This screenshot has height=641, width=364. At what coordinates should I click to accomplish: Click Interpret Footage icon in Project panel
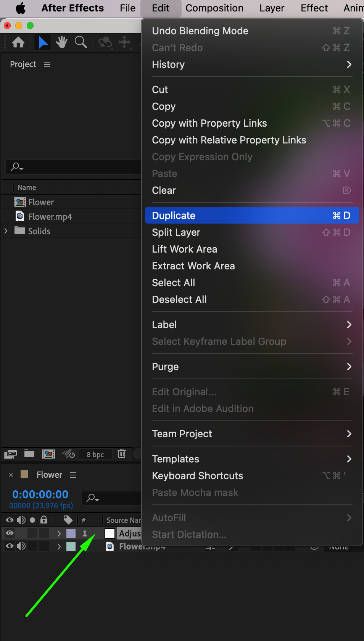[10, 454]
